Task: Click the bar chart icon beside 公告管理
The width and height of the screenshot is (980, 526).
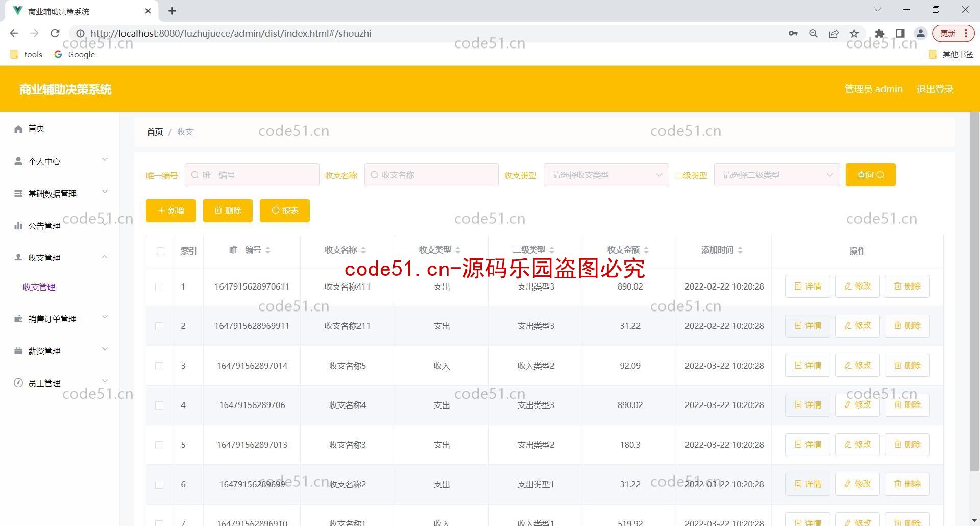Action: (x=18, y=226)
